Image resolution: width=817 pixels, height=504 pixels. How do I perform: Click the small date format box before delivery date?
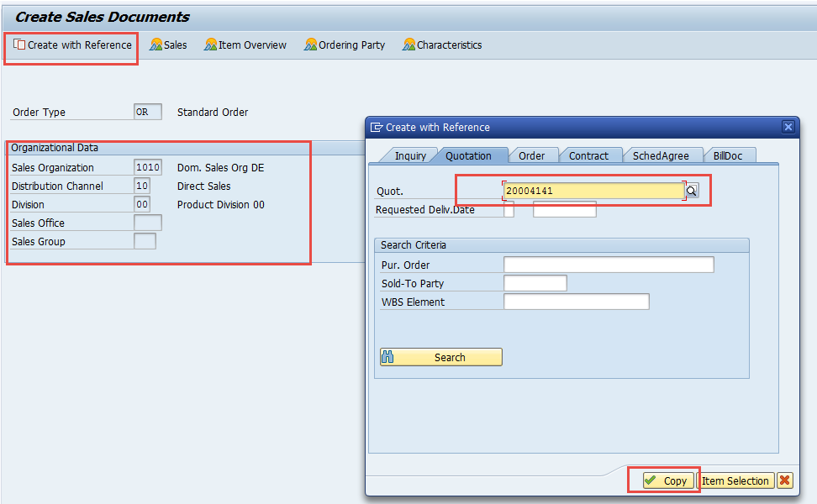point(509,209)
